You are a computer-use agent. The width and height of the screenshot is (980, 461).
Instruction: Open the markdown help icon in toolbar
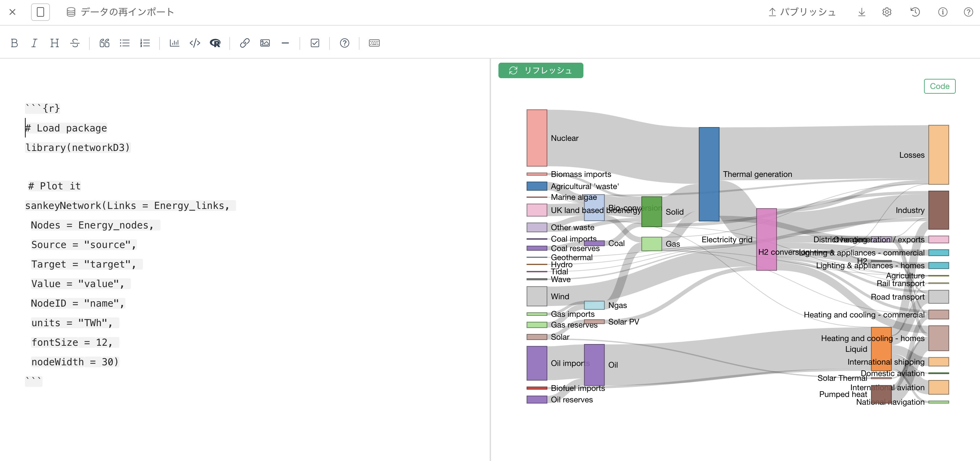[x=345, y=43]
